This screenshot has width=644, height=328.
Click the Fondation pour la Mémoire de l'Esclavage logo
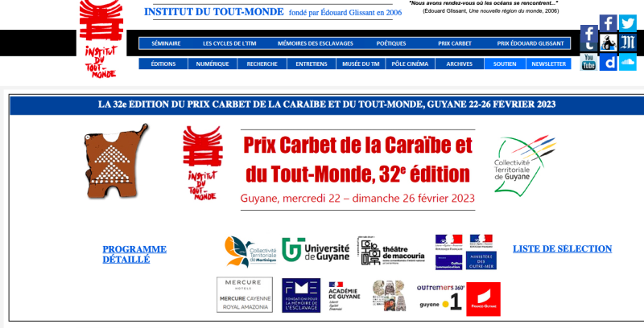point(301,296)
